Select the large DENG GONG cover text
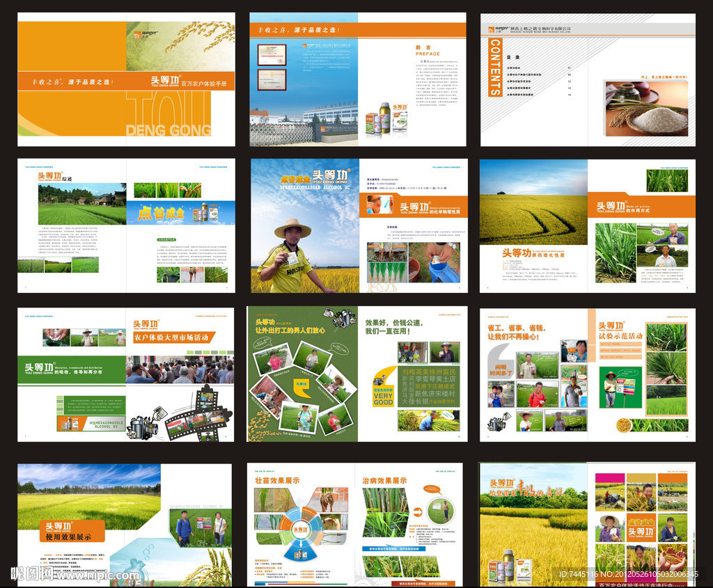The height and width of the screenshot is (588, 713). 169,130
